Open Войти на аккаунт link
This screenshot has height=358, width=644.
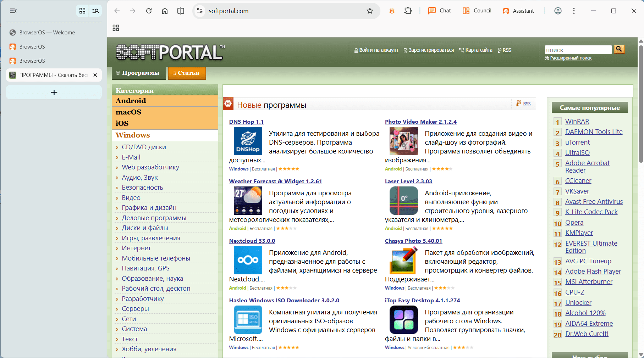click(x=379, y=50)
